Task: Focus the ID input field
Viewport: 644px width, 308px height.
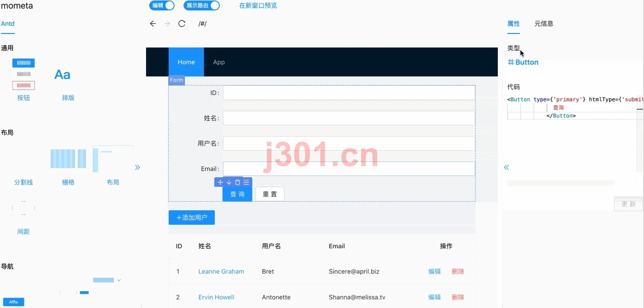Action: click(349, 93)
